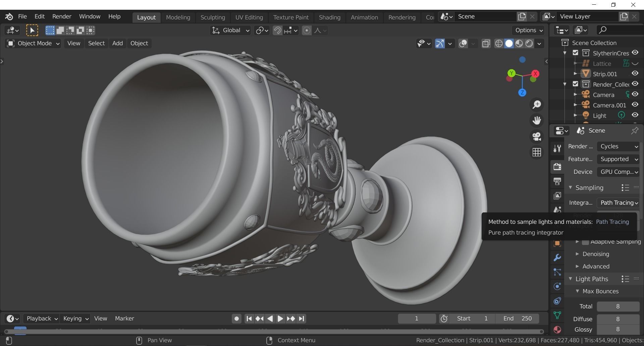Image resolution: width=644 pixels, height=346 pixels.
Task: Switch to the Modeling workspace tab
Action: pyautogui.click(x=178, y=17)
